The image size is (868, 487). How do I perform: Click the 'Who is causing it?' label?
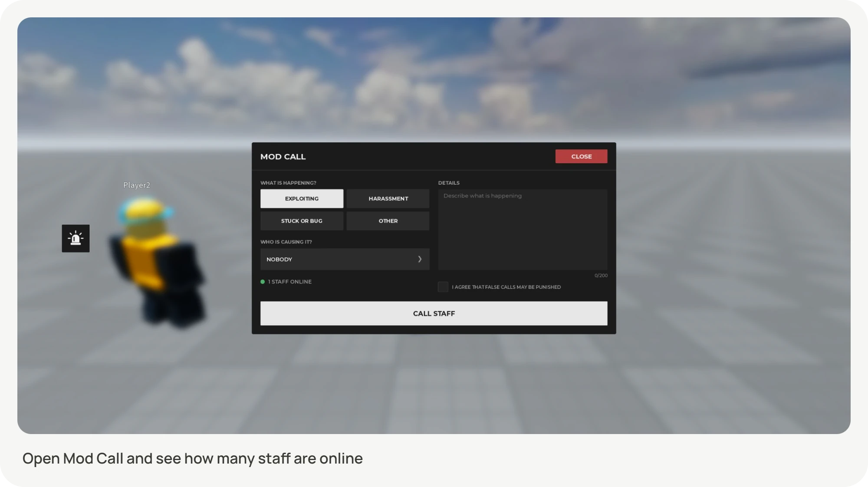tap(286, 242)
